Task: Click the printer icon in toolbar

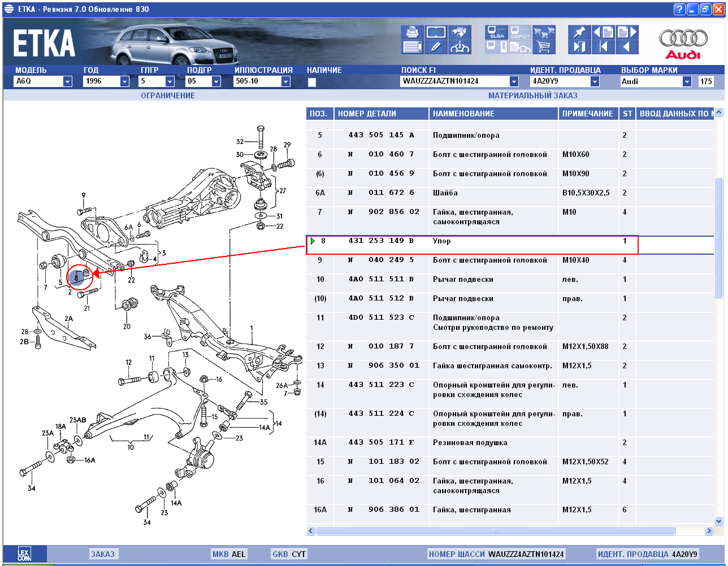Action: pyautogui.click(x=413, y=32)
